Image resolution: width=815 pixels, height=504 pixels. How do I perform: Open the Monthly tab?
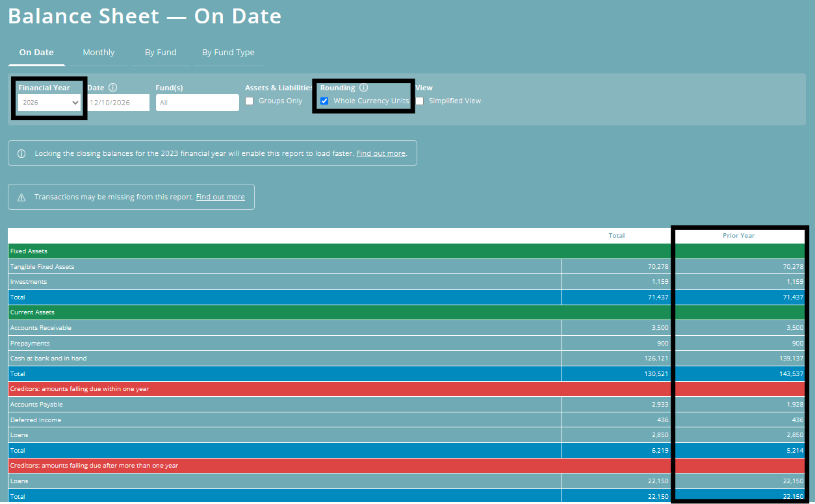(98, 53)
